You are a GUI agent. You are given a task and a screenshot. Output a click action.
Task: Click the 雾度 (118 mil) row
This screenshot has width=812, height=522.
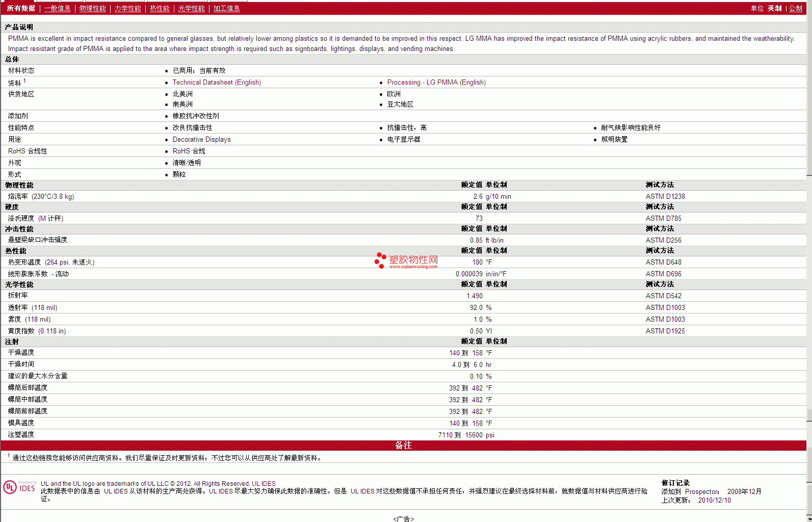[403, 319]
